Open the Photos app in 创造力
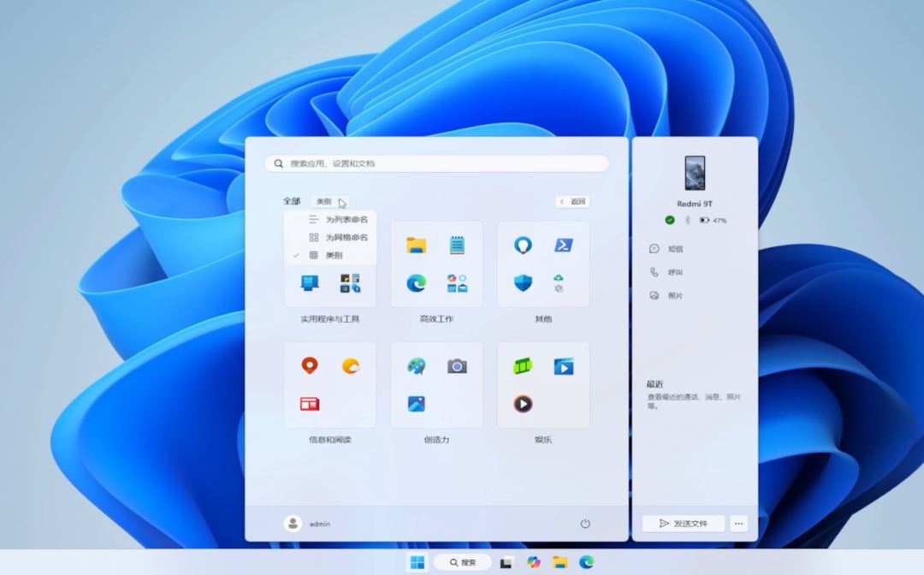 [417, 403]
